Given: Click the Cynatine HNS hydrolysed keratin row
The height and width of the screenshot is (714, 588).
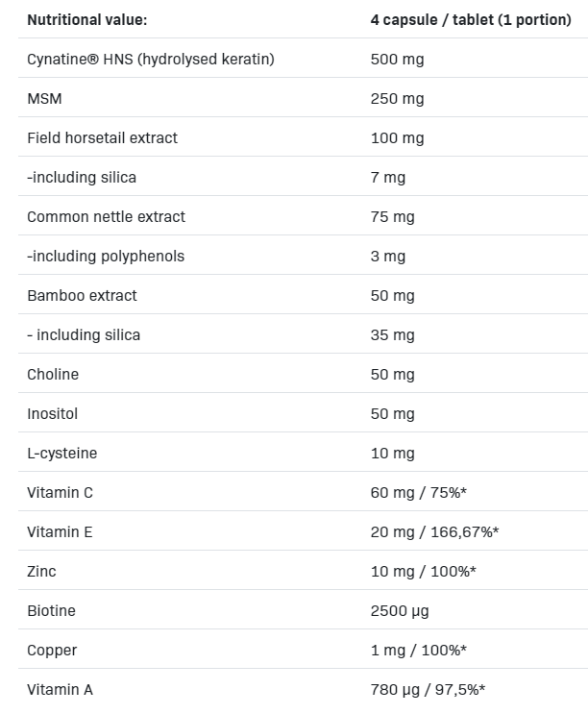Looking at the screenshot, I should tap(303, 60).
